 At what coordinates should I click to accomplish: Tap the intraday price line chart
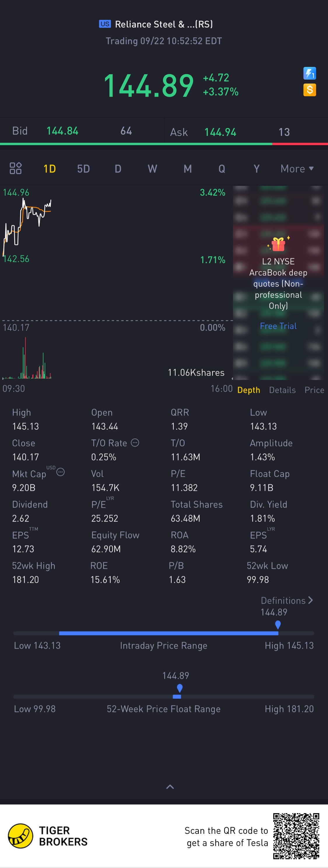27,227
